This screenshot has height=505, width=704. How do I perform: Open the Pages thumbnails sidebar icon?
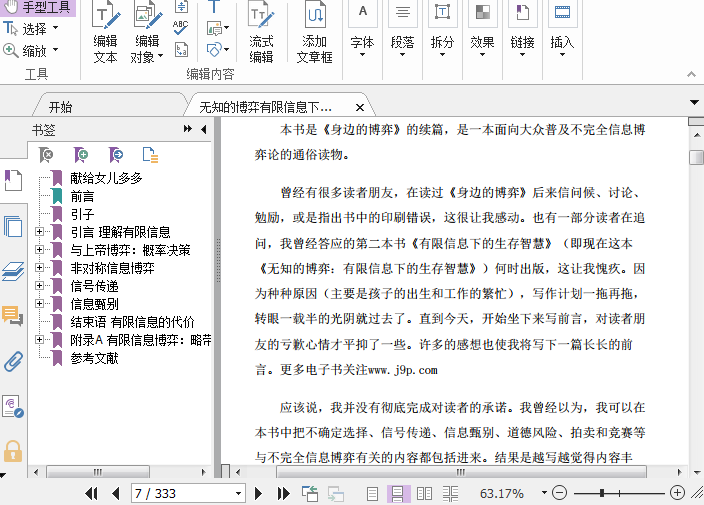click(13, 226)
